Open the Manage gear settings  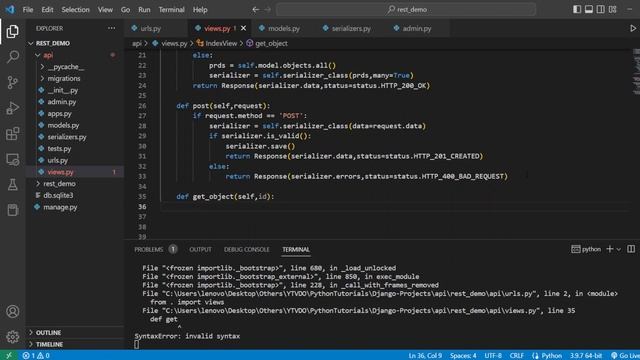pyautogui.click(x=13, y=337)
